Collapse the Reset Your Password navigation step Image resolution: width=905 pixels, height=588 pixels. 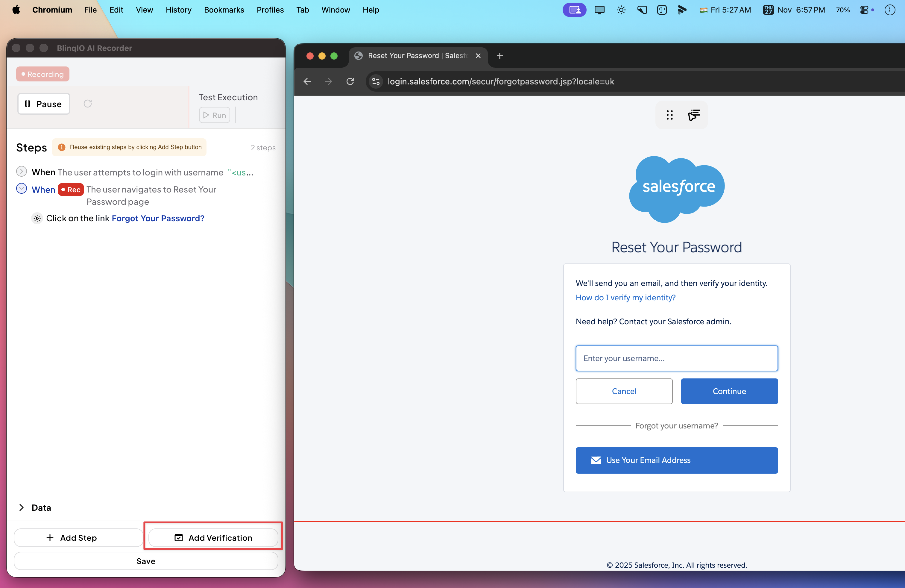pyautogui.click(x=22, y=189)
